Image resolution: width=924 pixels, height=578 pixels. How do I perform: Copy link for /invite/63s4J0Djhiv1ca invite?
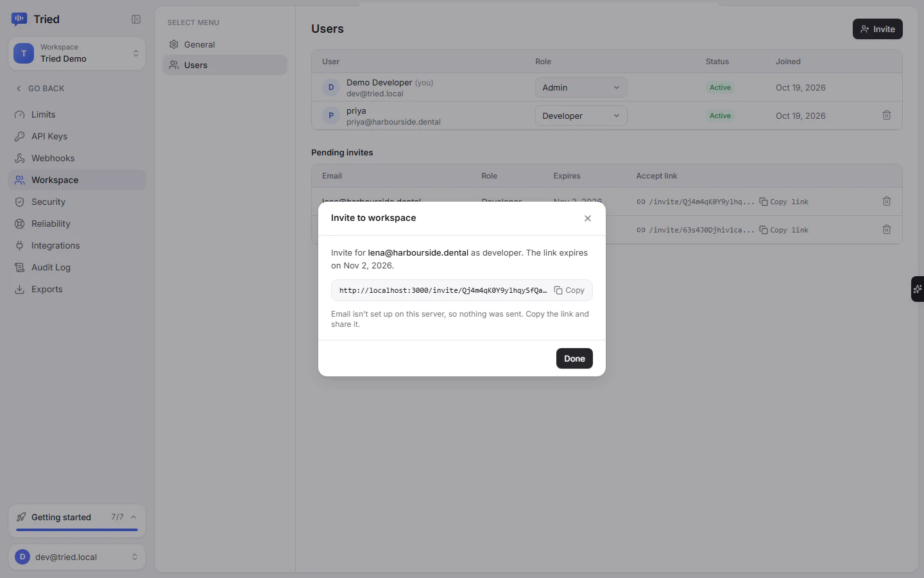click(x=784, y=230)
